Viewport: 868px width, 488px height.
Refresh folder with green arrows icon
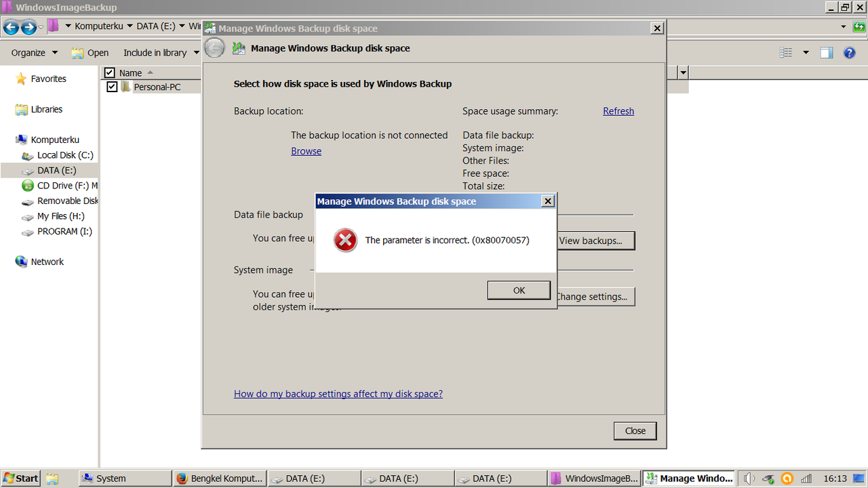coord(859,26)
